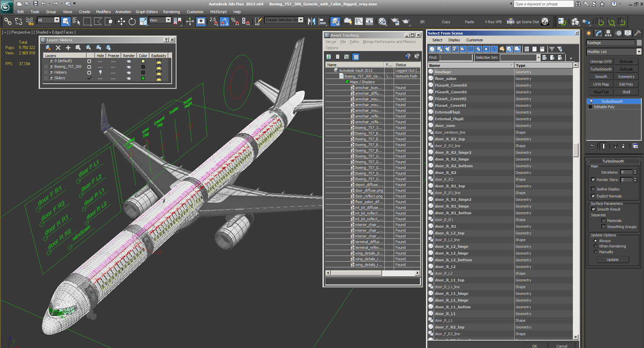
Task: Click the Edit Poly button
Action: (626, 84)
